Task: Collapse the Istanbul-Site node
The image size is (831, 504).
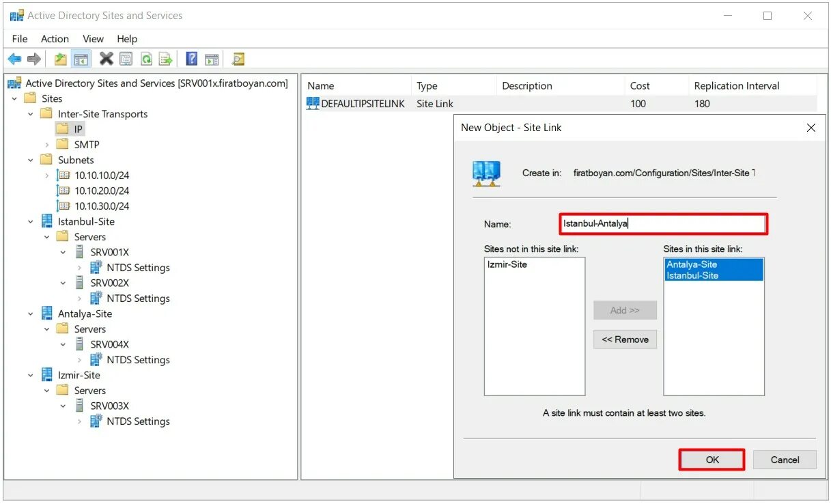Action: [x=31, y=222]
